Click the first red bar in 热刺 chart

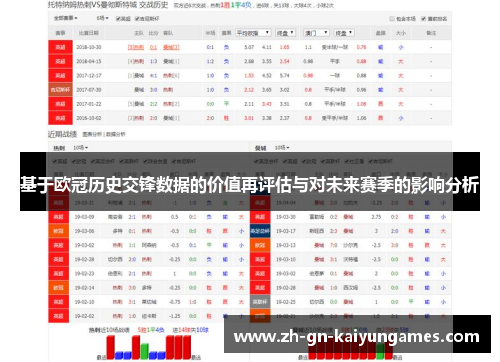(x=110, y=347)
